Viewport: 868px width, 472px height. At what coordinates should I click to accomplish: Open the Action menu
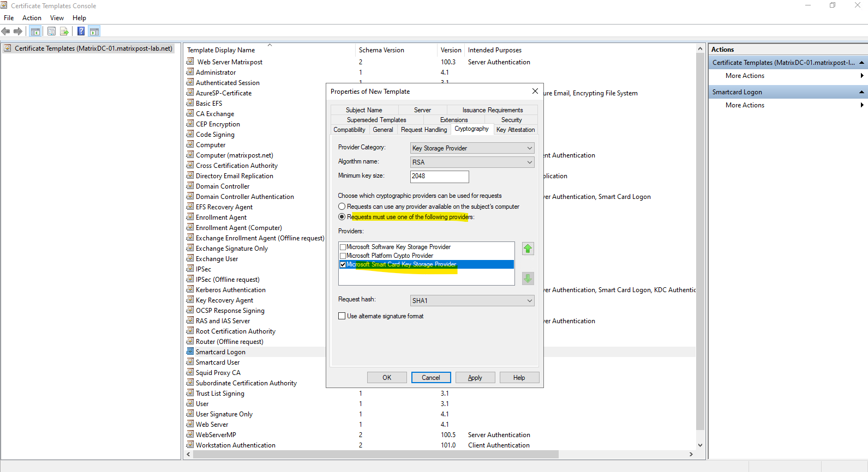coord(32,18)
